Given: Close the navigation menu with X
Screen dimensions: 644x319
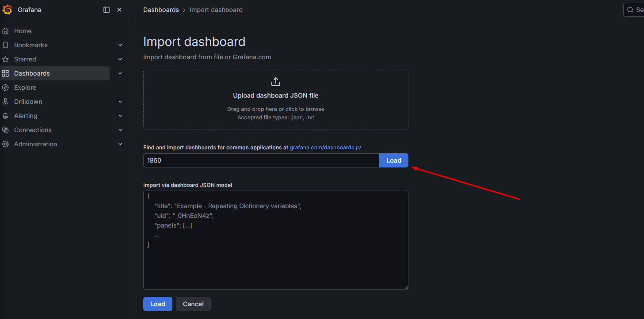Looking at the screenshot, I should tap(119, 10).
